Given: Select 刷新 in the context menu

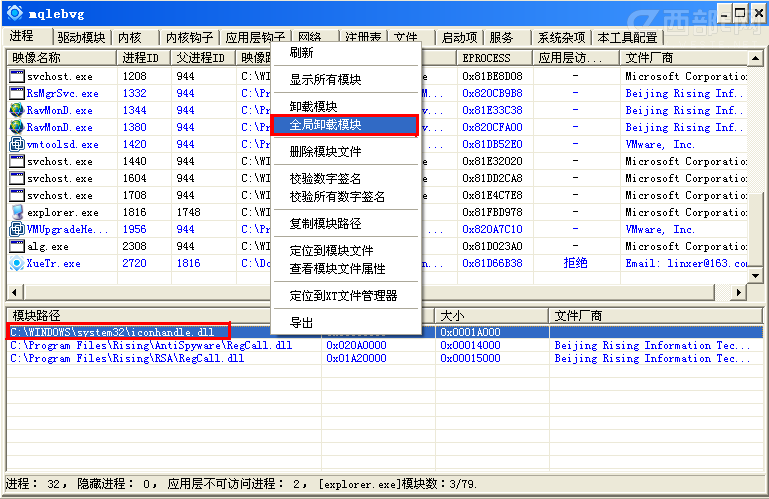Looking at the screenshot, I should pos(301,53).
